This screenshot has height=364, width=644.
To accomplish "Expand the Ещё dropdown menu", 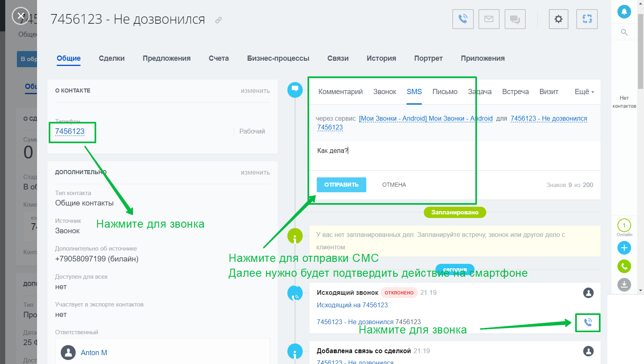I will (x=584, y=92).
